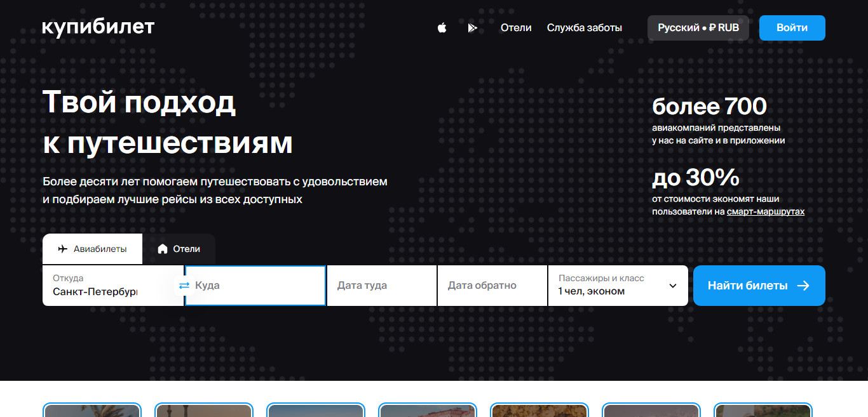Click the house icon on Отели tab
The image size is (868, 417).
tap(163, 249)
